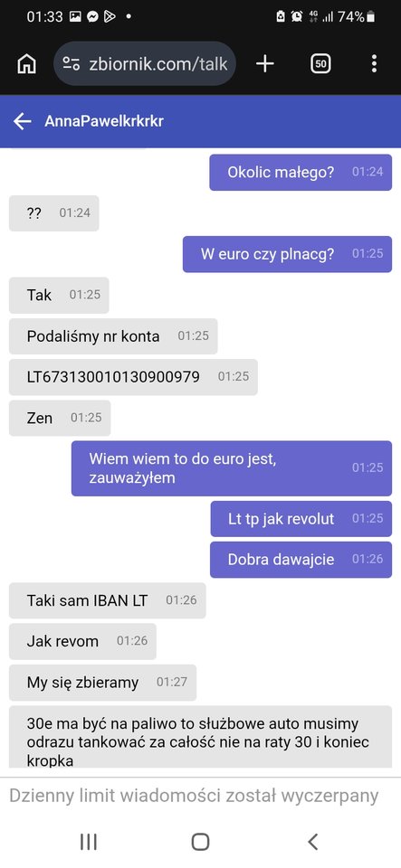The height and width of the screenshot is (868, 401).
Task: Open AnnaPawelkrkrkr profile name header
Action: click(x=104, y=121)
